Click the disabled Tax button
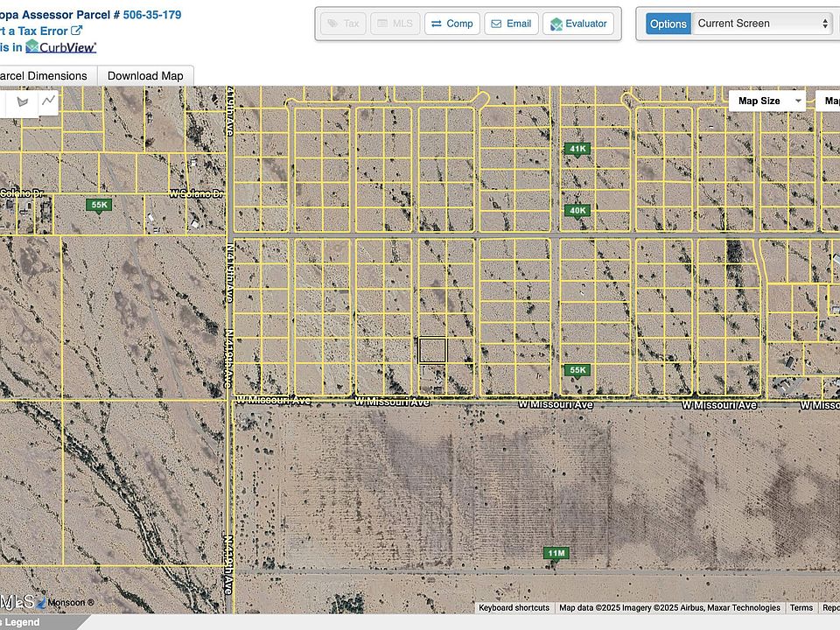The image size is (840, 630). coord(343,24)
